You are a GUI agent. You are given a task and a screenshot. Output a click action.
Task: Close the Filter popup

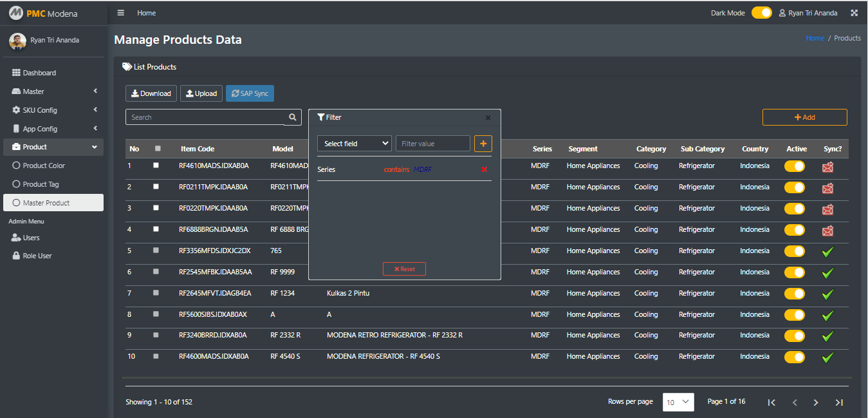point(488,118)
